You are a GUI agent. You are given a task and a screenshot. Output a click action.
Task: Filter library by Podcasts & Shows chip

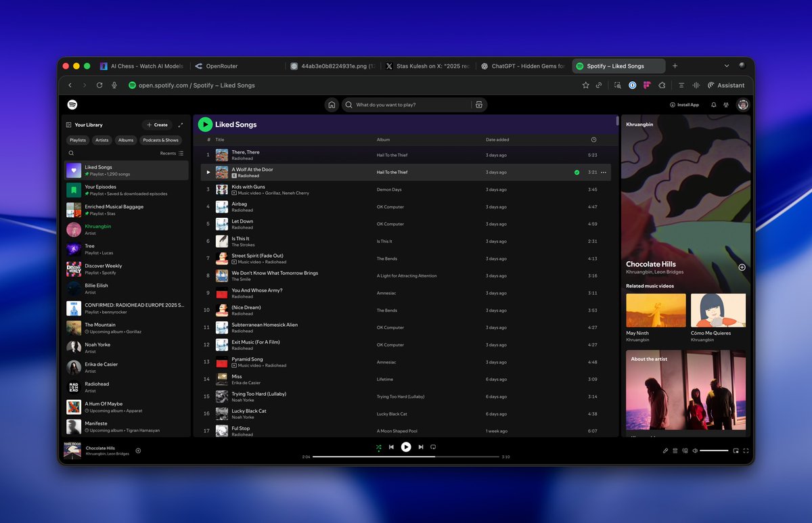tap(161, 140)
